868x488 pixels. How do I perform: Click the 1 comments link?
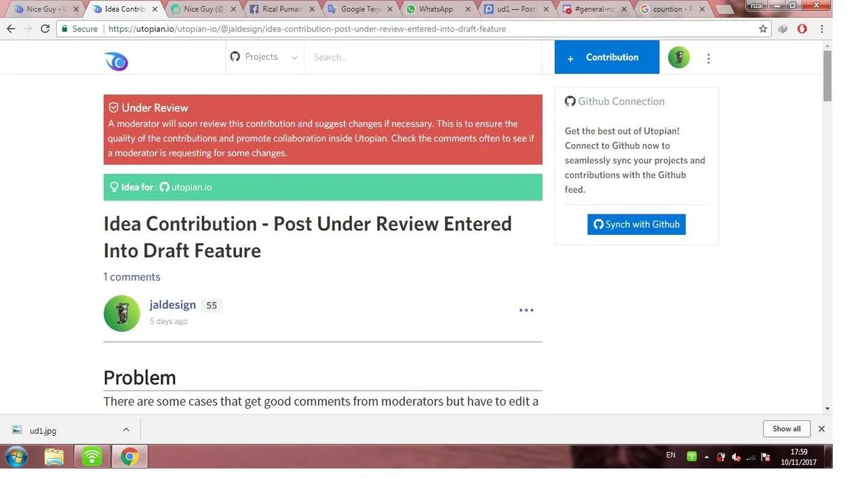(132, 277)
